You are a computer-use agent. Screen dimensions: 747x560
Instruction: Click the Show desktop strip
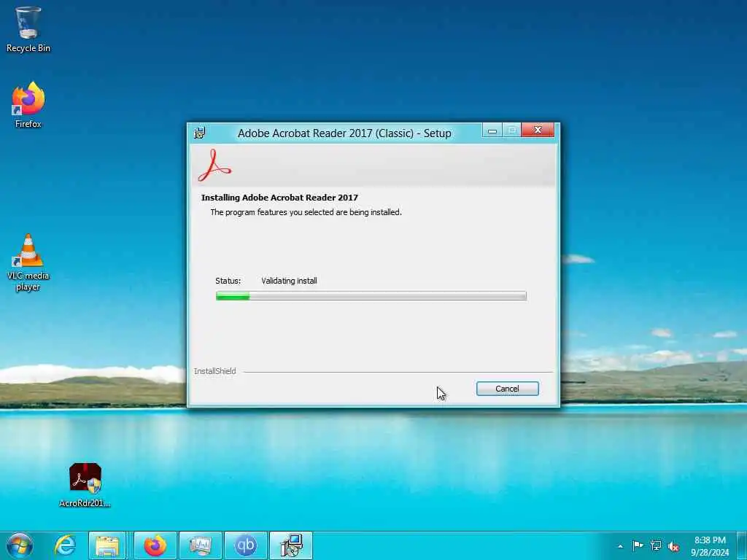click(742, 545)
